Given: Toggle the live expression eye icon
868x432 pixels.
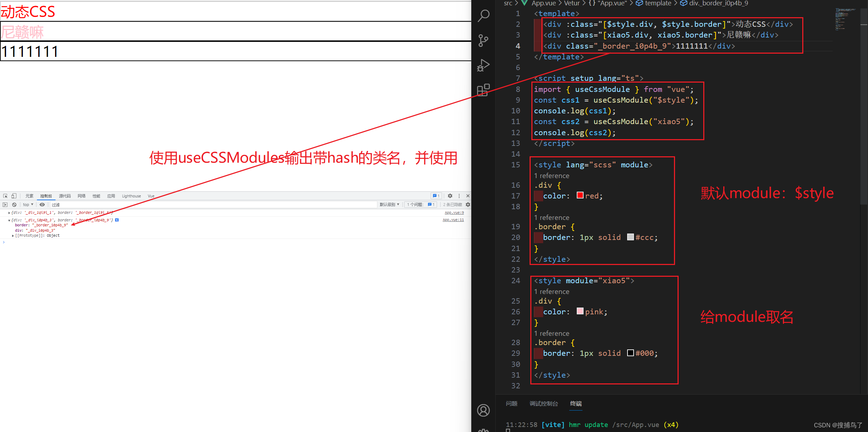Looking at the screenshot, I should pyautogui.click(x=42, y=205).
